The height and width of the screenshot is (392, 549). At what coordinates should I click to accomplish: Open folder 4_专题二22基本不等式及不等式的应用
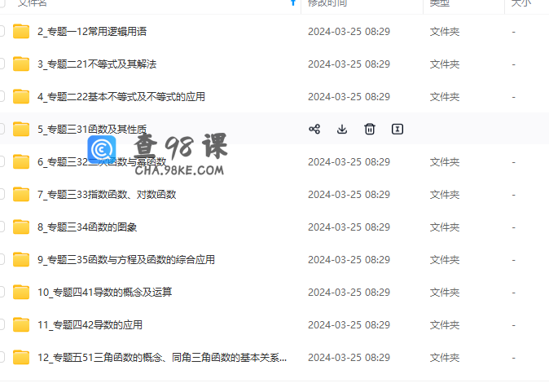click(x=121, y=97)
